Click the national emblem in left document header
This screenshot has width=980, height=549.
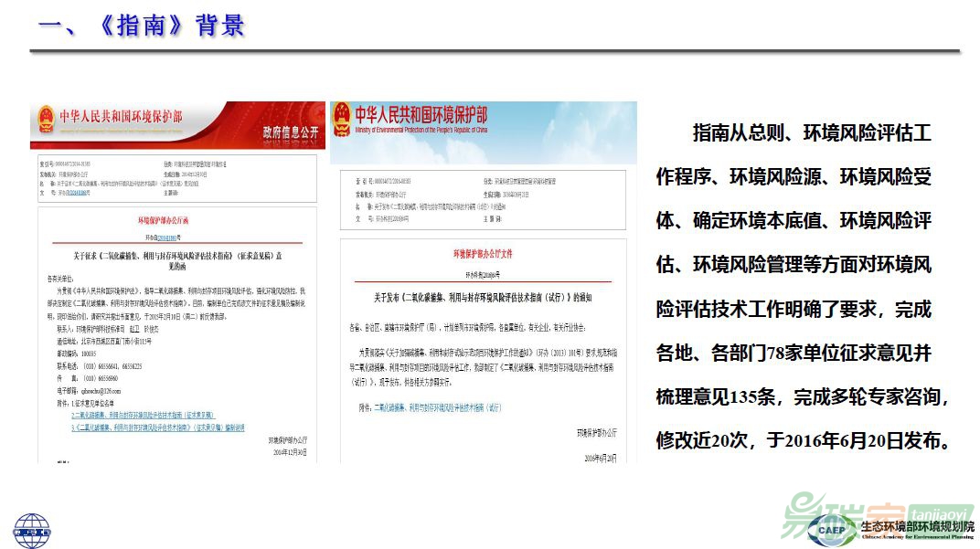point(44,119)
